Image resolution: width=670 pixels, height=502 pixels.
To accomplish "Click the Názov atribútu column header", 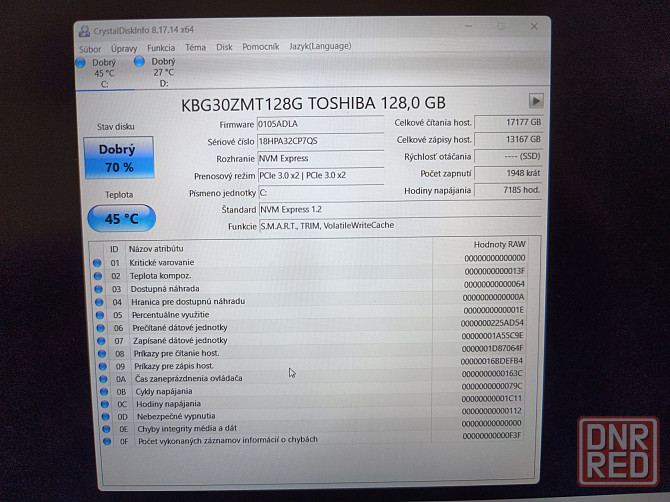I will tap(156, 249).
